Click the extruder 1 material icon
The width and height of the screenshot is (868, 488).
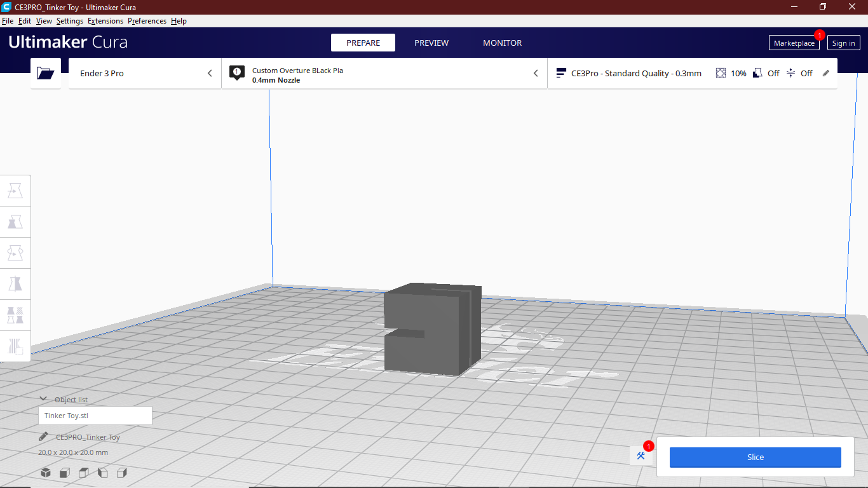click(237, 73)
